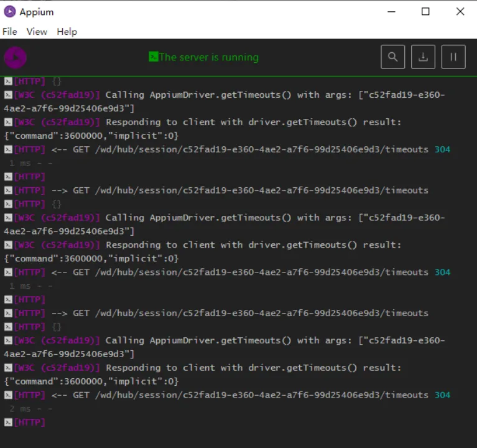Click the green terminal icon beside server status

154,57
